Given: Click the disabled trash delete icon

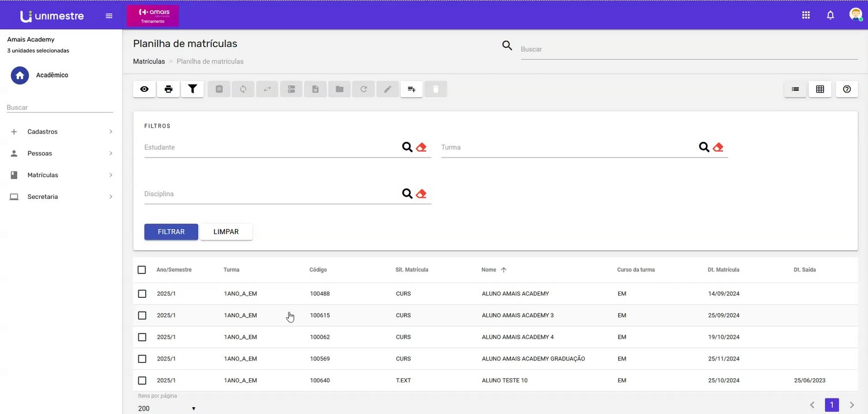Looking at the screenshot, I should (436, 89).
